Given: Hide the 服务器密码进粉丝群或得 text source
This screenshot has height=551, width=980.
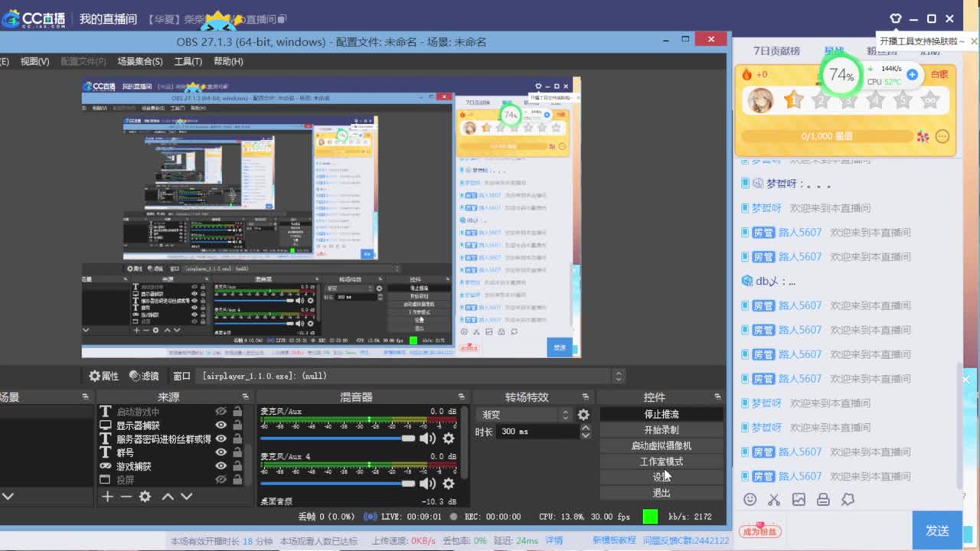Looking at the screenshot, I should (220, 439).
